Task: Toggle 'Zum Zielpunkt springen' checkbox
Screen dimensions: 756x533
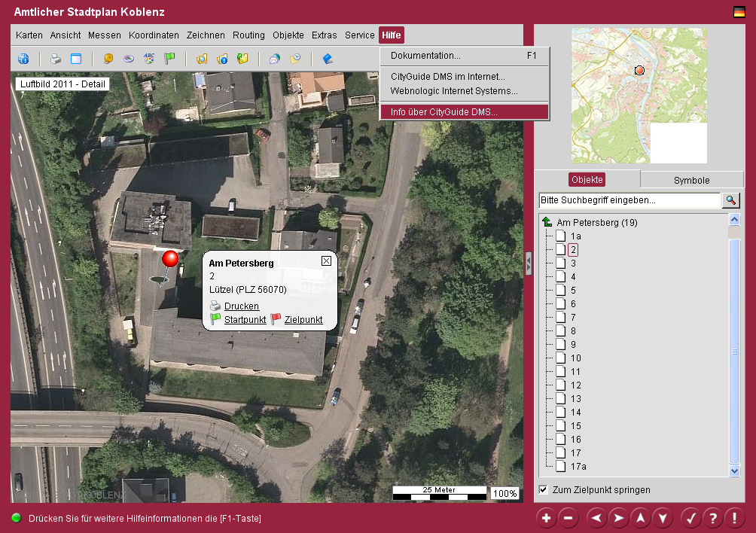Action: (544, 490)
